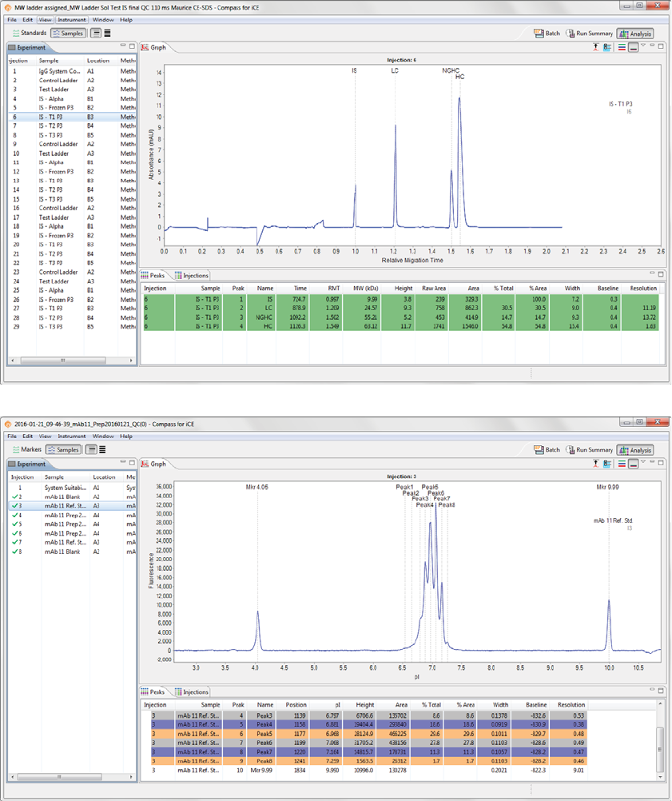Open Run Summary in the top window
This screenshot has height=801, width=672.
click(x=589, y=34)
